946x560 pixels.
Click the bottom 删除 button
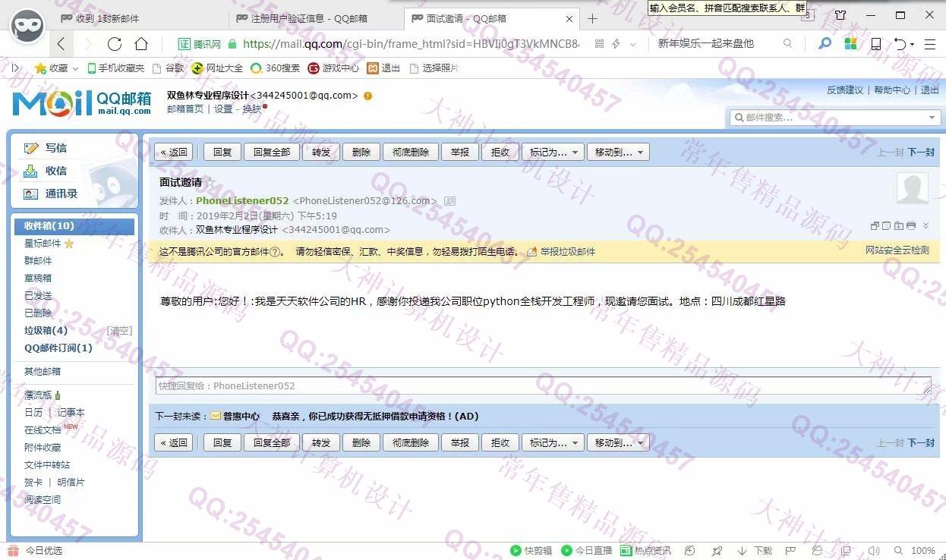click(361, 442)
